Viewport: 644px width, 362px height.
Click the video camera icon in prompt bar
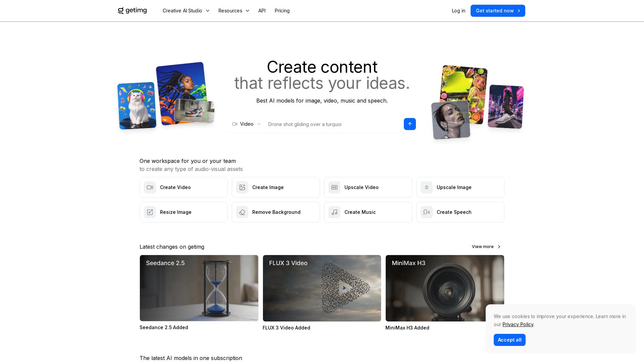(x=235, y=124)
